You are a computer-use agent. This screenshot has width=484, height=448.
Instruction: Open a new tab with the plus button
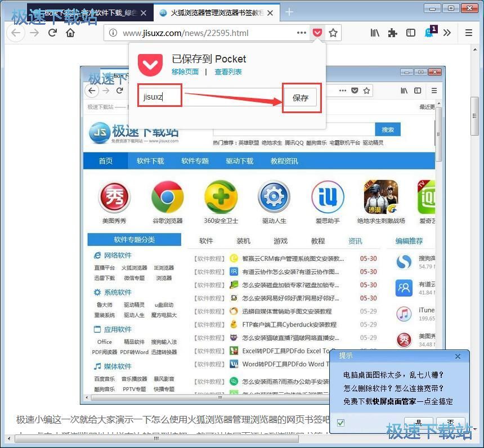point(289,12)
